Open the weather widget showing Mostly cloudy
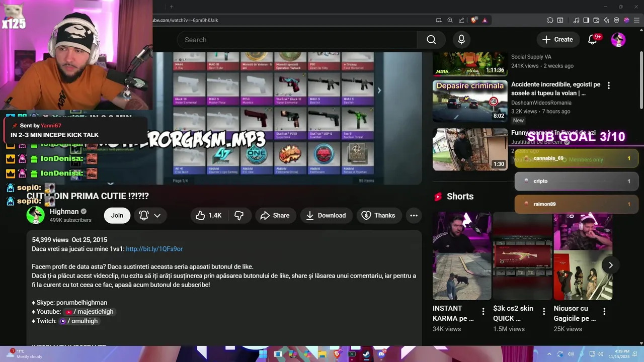This screenshot has height=362, width=644. 25,354
